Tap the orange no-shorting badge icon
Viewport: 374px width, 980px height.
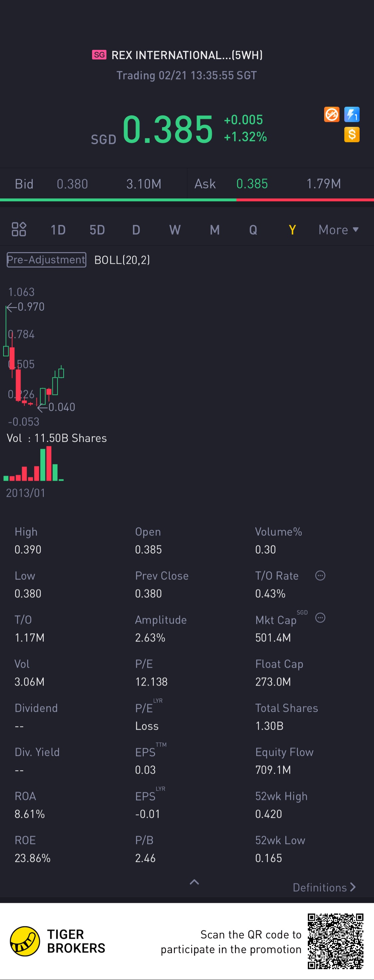tap(331, 115)
